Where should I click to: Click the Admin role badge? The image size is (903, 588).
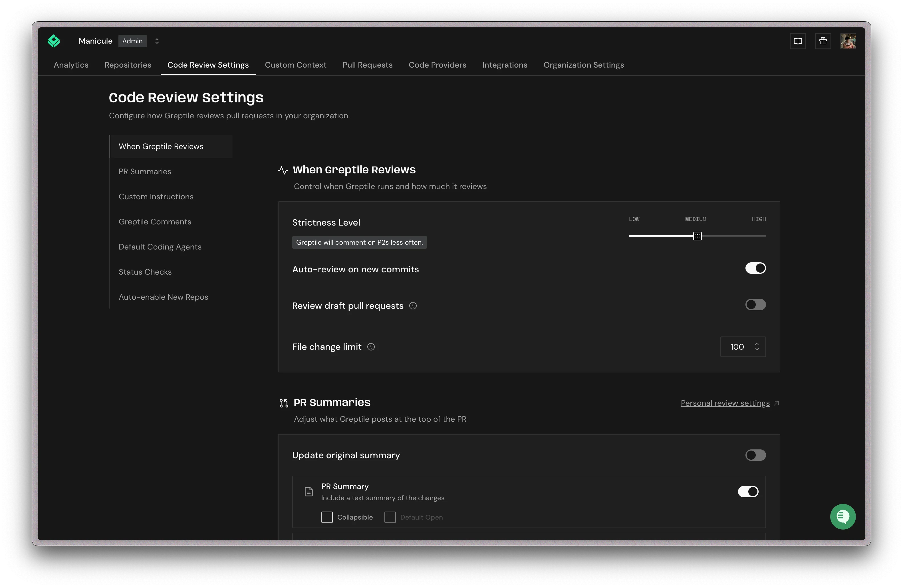132,41
